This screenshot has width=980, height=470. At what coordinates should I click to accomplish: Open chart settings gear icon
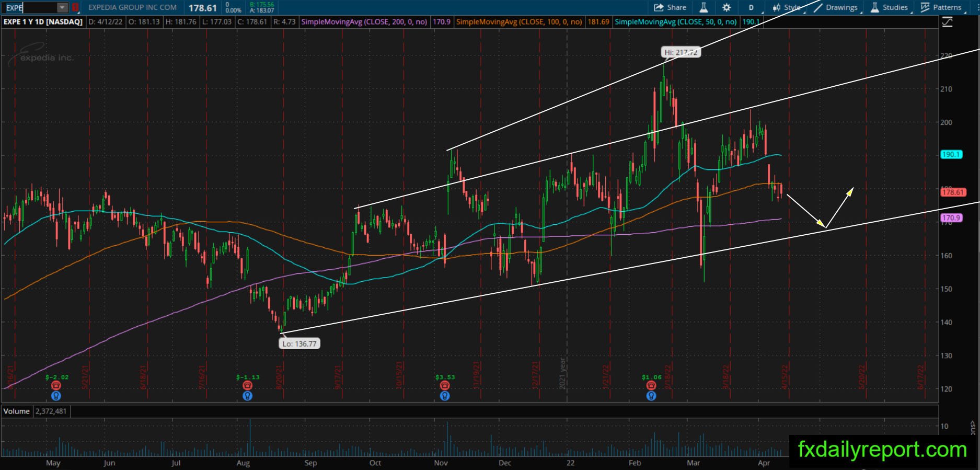point(727,7)
